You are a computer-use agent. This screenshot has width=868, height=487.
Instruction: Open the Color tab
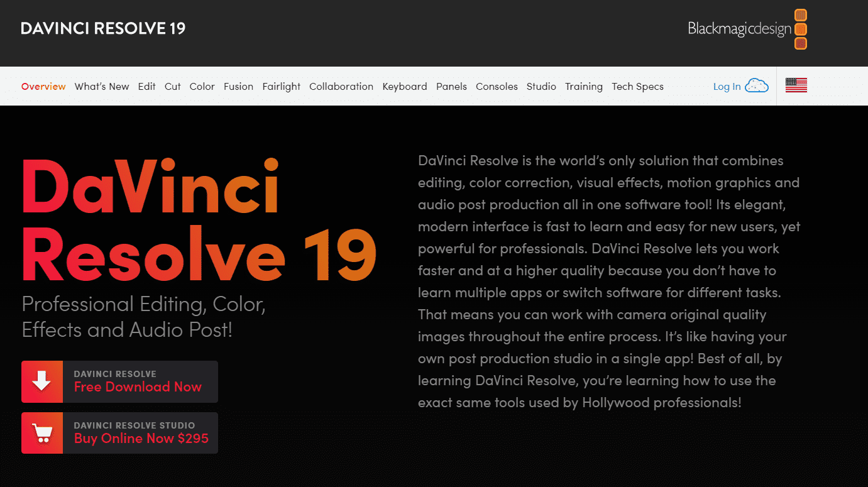tap(202, 87)
